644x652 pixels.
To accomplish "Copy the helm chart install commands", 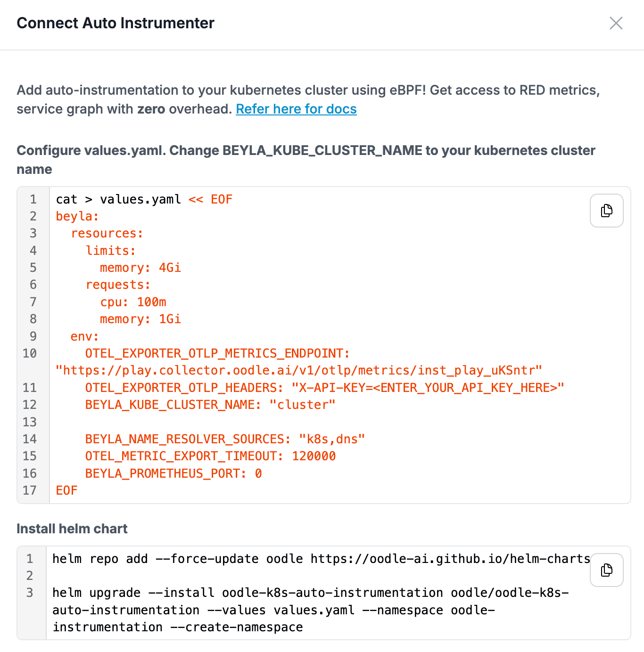I will tap(607, 570).
